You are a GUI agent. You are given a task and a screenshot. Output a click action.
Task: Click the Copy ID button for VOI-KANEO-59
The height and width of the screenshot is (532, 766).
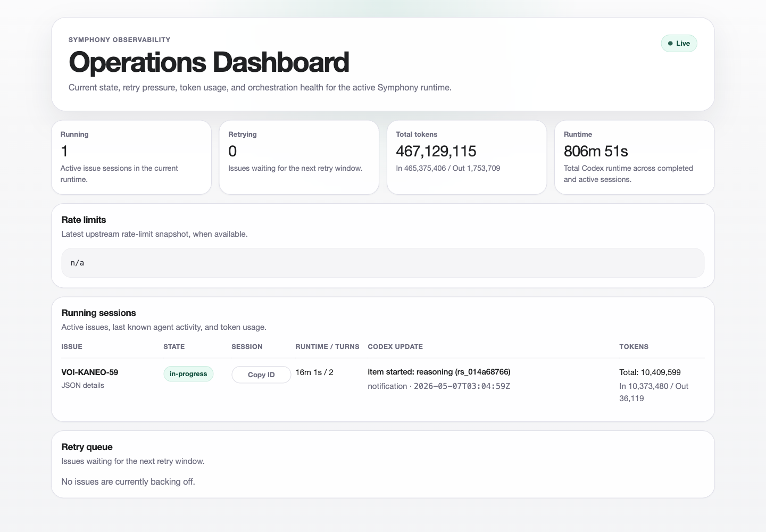point(261,375)
